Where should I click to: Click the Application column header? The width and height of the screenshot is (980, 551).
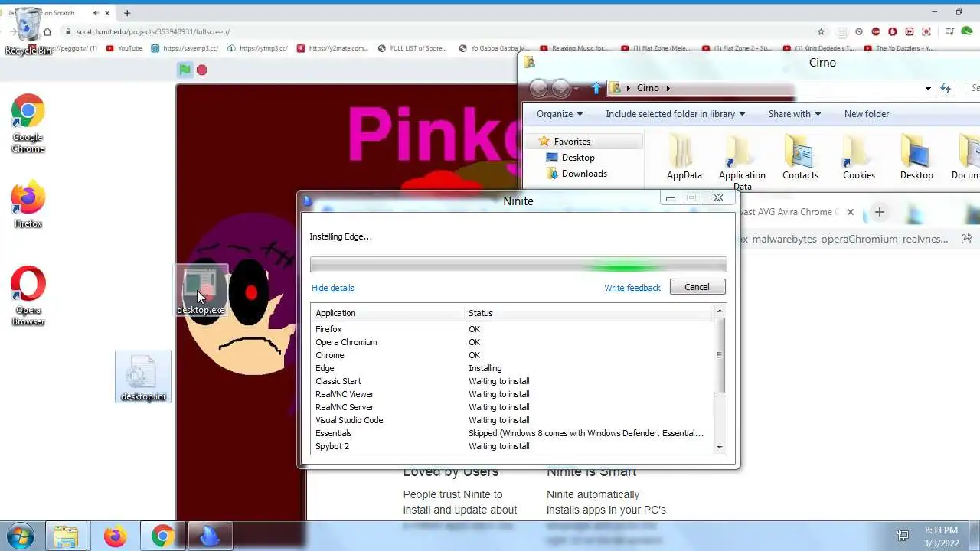point(389,313)
